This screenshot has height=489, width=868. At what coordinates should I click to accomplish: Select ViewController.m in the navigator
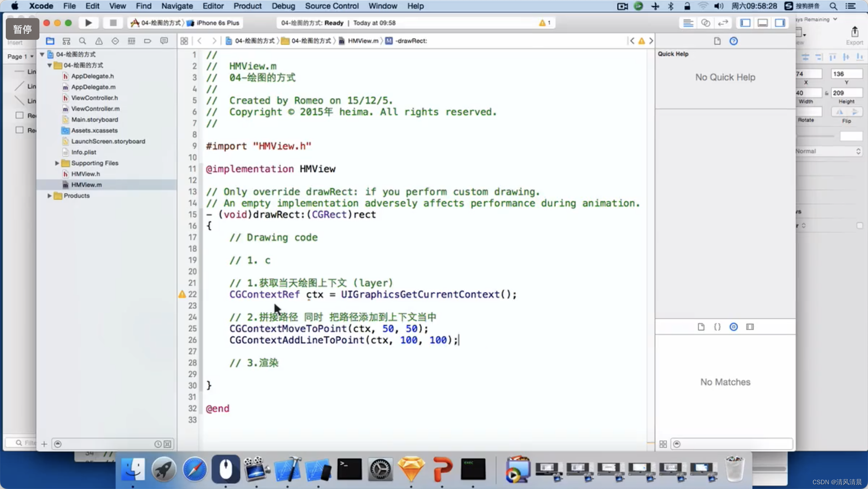tap(106, 109)
